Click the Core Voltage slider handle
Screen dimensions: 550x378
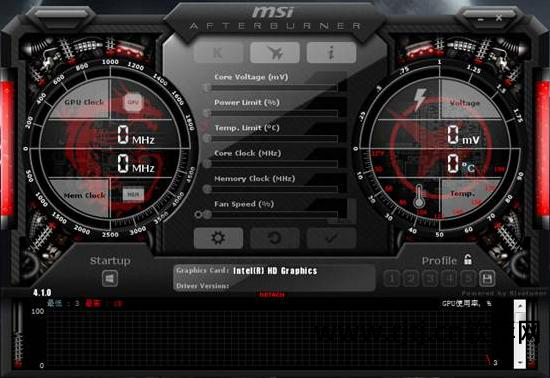pos(207,87)
